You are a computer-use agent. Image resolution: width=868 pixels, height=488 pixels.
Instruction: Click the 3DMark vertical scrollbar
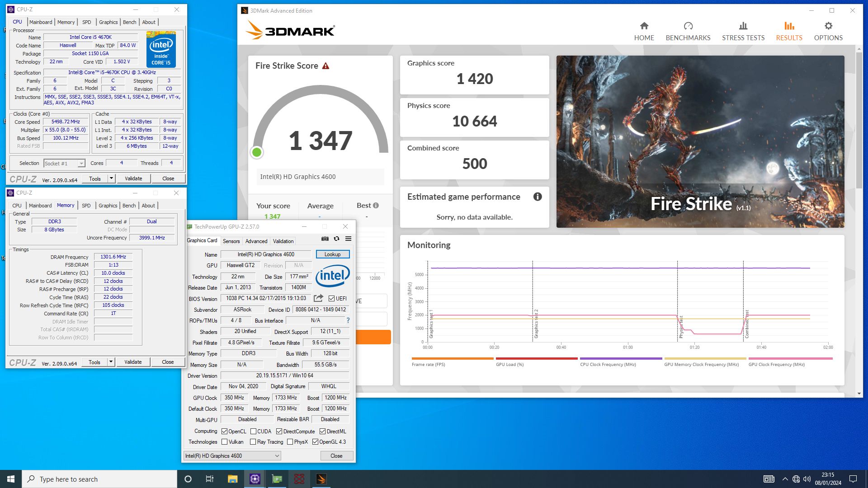pos(859,121)
